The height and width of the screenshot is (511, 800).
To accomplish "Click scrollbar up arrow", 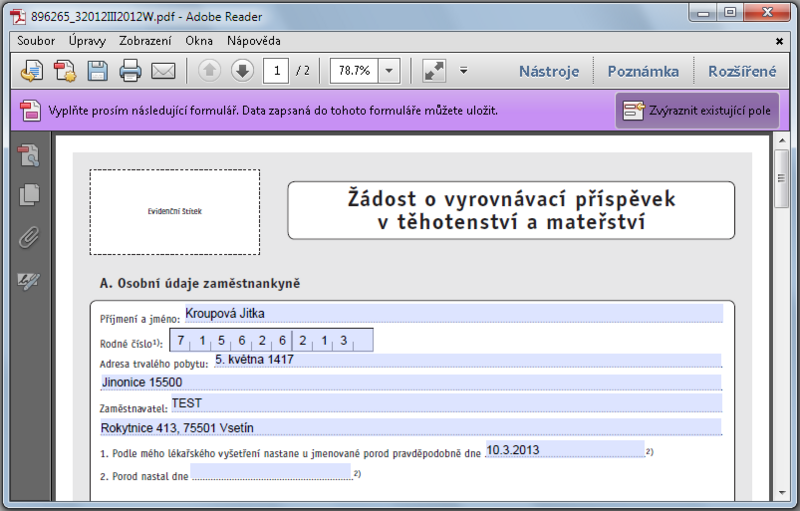I will pyautogui.click(x=782, y=140).
